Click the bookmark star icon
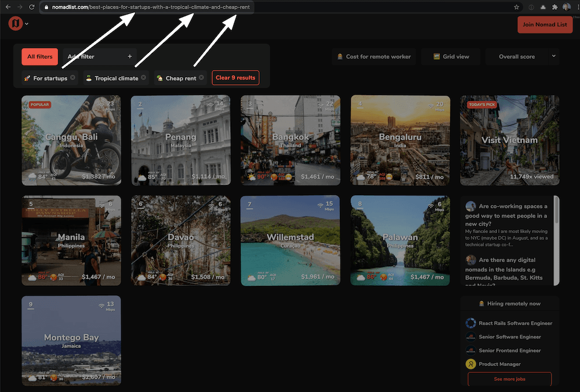 [516, 8]
